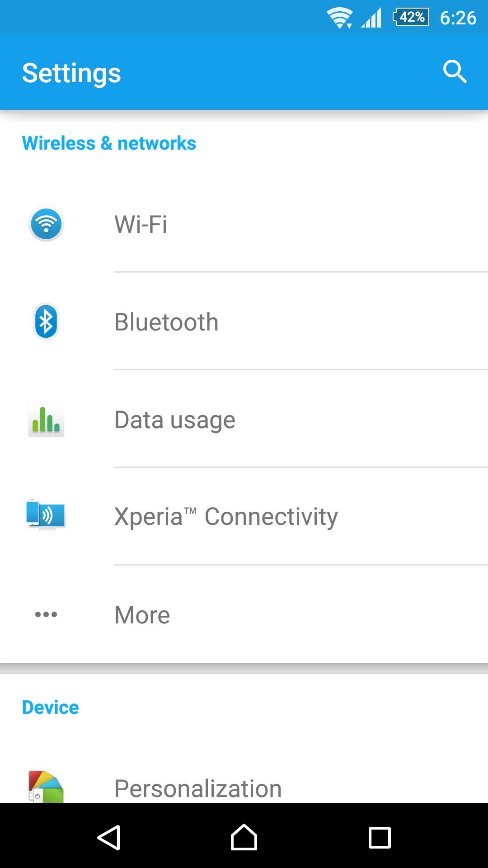Viewport: 488px width, 868px height.
Task: Tap the battery percentage indicator
Action: pyautogui.click(x=411, y=17)
